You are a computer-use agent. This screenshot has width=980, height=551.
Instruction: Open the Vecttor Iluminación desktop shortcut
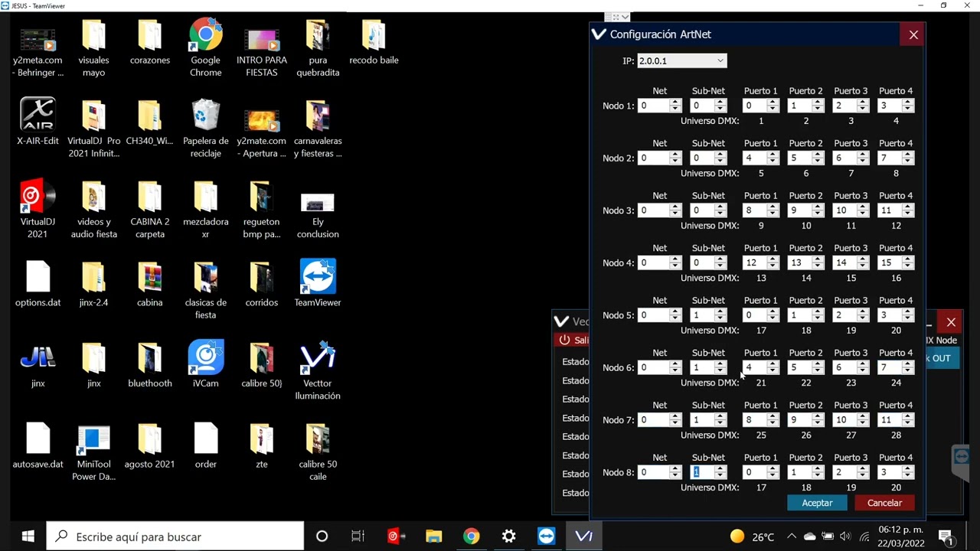318,370
